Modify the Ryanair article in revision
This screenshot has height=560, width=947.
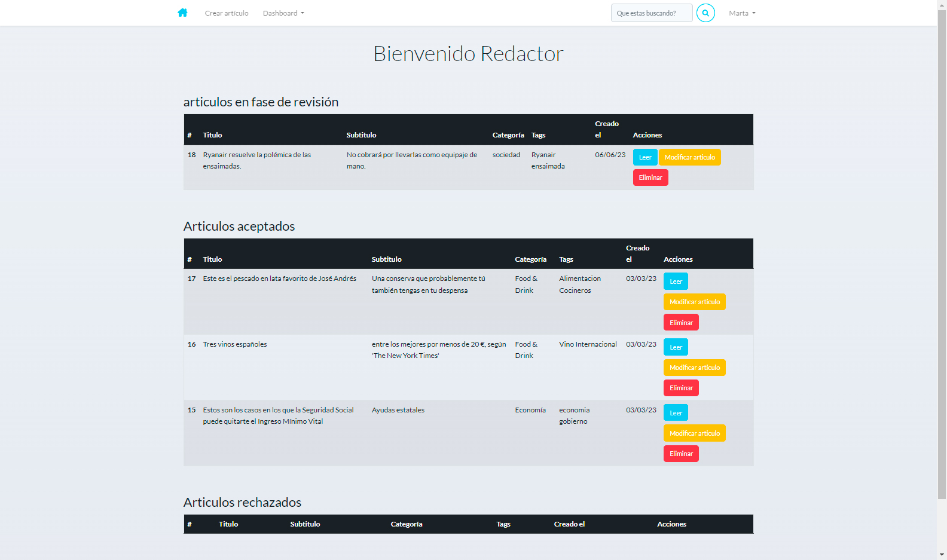click(689, 157)
